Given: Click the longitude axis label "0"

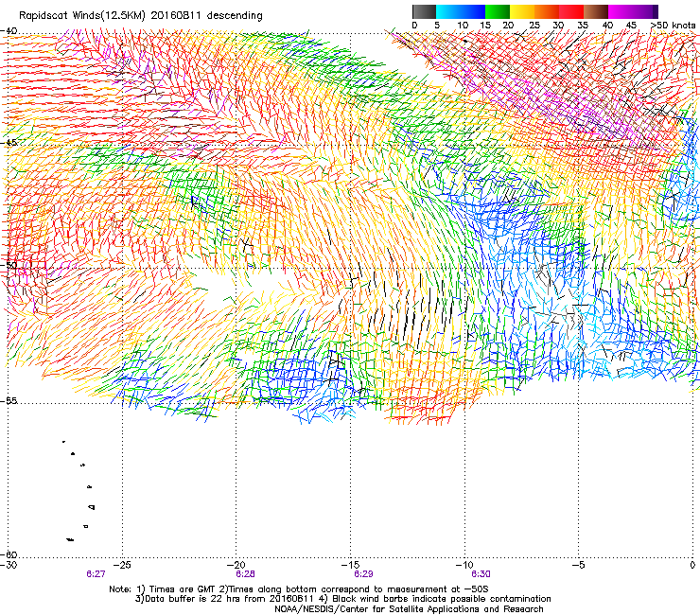Looking at the screenshot, I should [692, 565].
